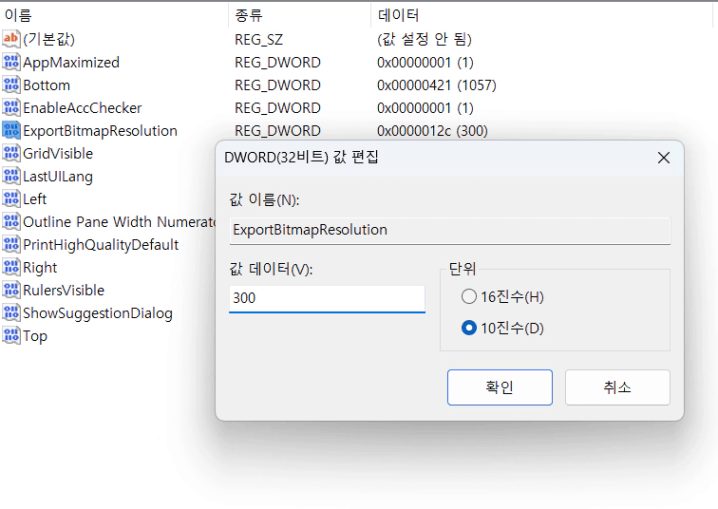Click the 값 데이터 input field containing 300
The image size is (718, 509).
[x=327, y=299]
